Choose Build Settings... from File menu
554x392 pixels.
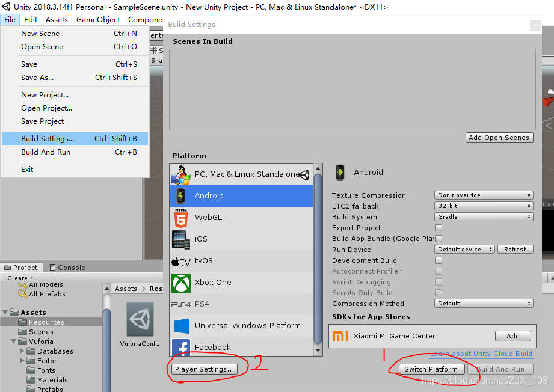tap(75, 139)
